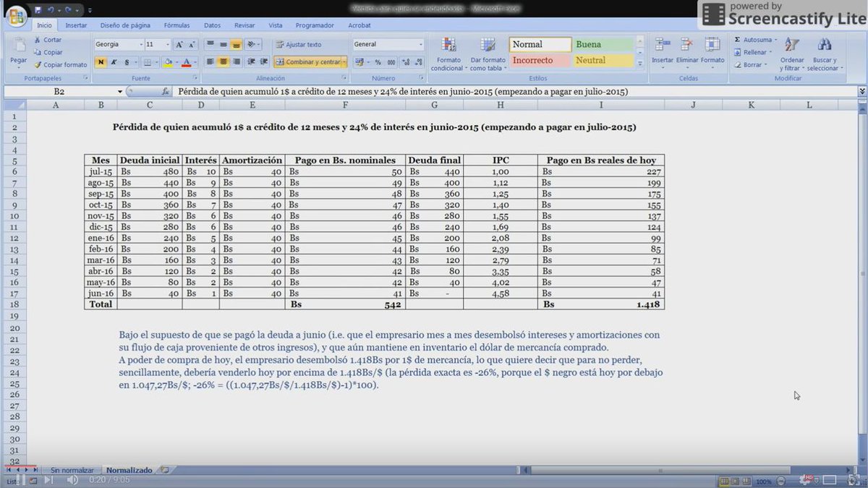Open the General number format dropdown

tap(420, 45)
